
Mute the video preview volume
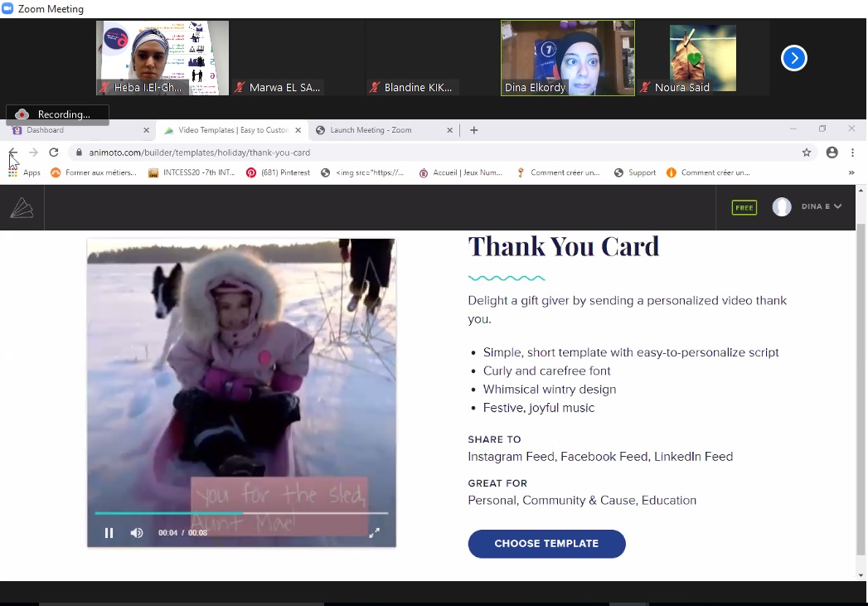point(137,533)
